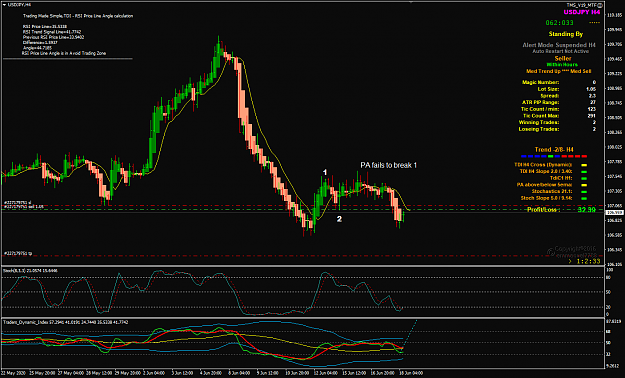Click the smiley face icon beside TMS_V19_MTF
This screenshot has width=625, height=378.
(x=600, y=5)
